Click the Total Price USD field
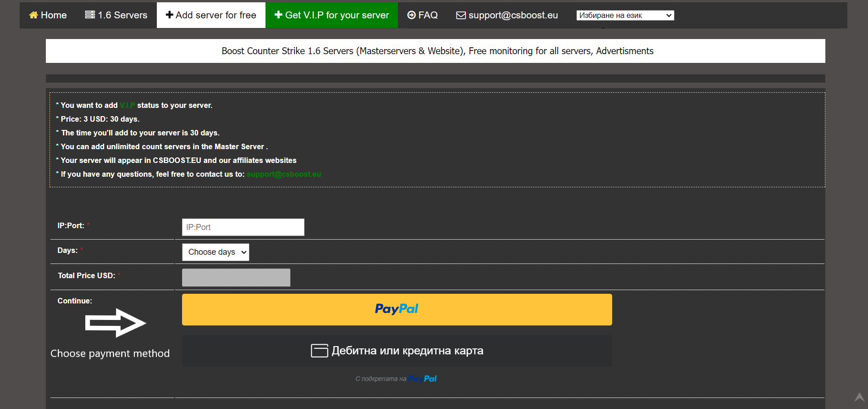This screenshot has height=409, width=868. pos(236,278)
